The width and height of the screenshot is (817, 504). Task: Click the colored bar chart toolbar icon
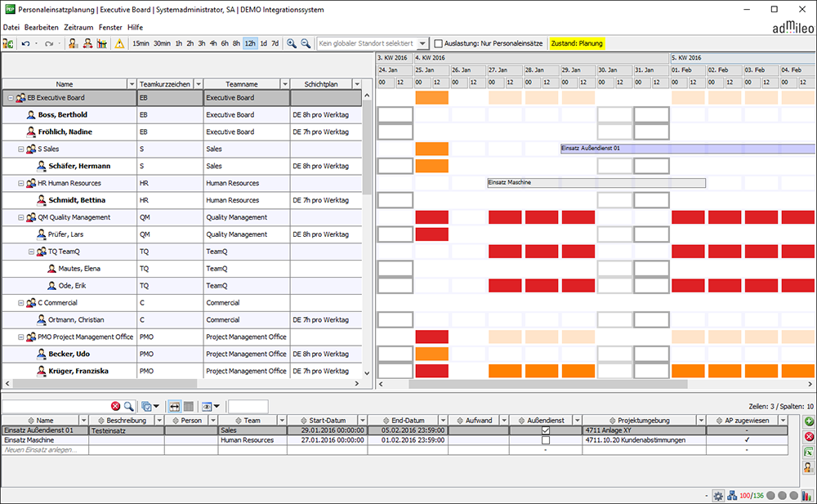(x=102, y=44)
